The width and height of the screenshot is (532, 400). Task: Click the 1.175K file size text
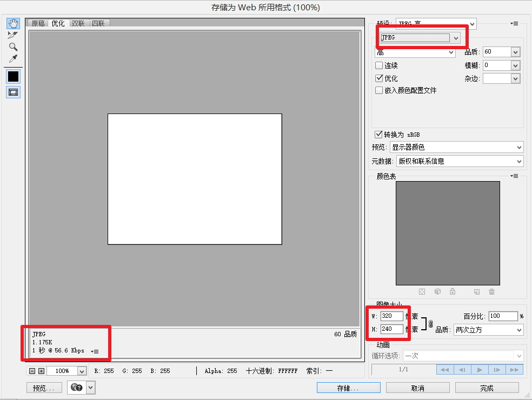pyautogui.click(x=42, y=342)
